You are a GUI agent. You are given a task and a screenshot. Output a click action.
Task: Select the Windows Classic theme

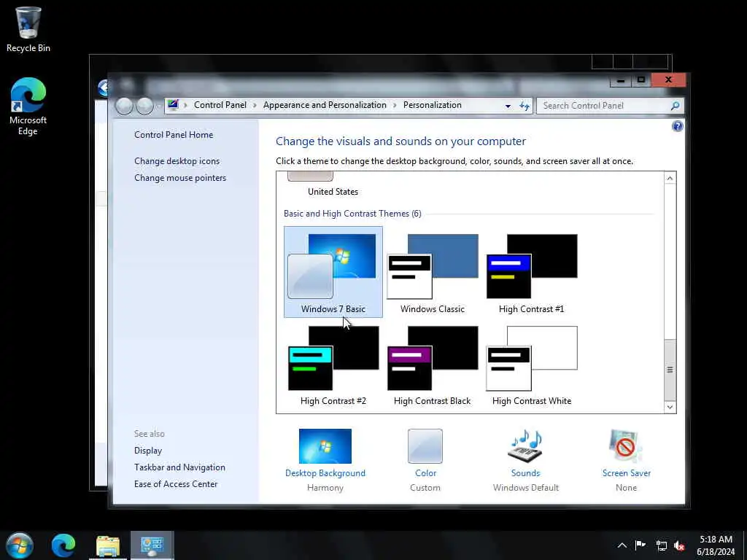coord(432,272)
